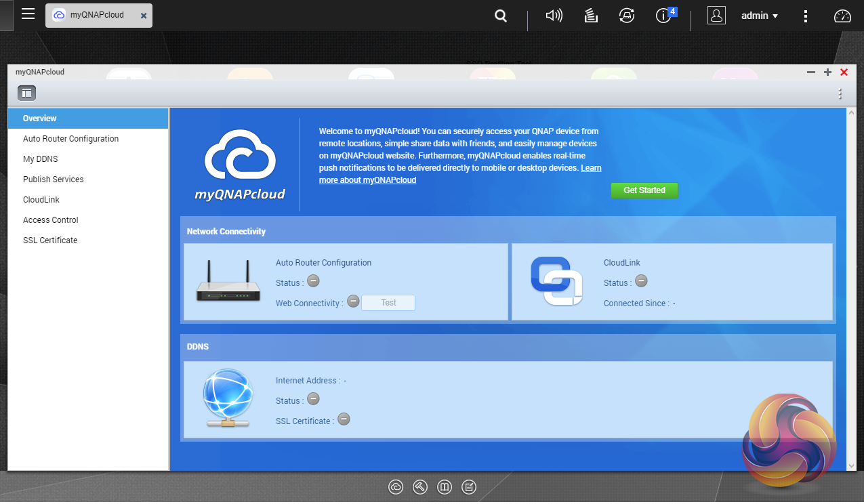Close the myQNAPcloud taskbar tab
Image resolution: width=864 pixels, height=504 pixels.
[x=144, y=16]
